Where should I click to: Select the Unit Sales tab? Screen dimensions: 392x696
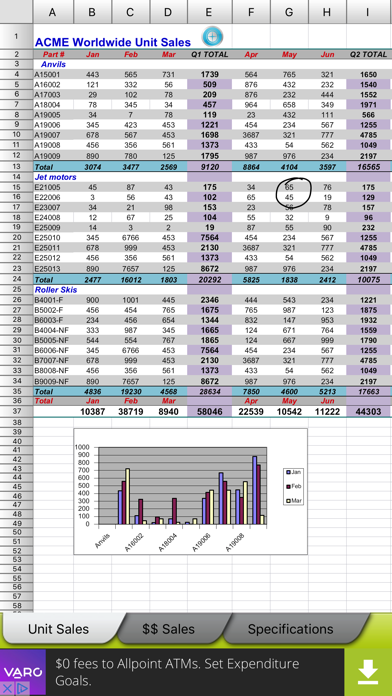(59, 629)
